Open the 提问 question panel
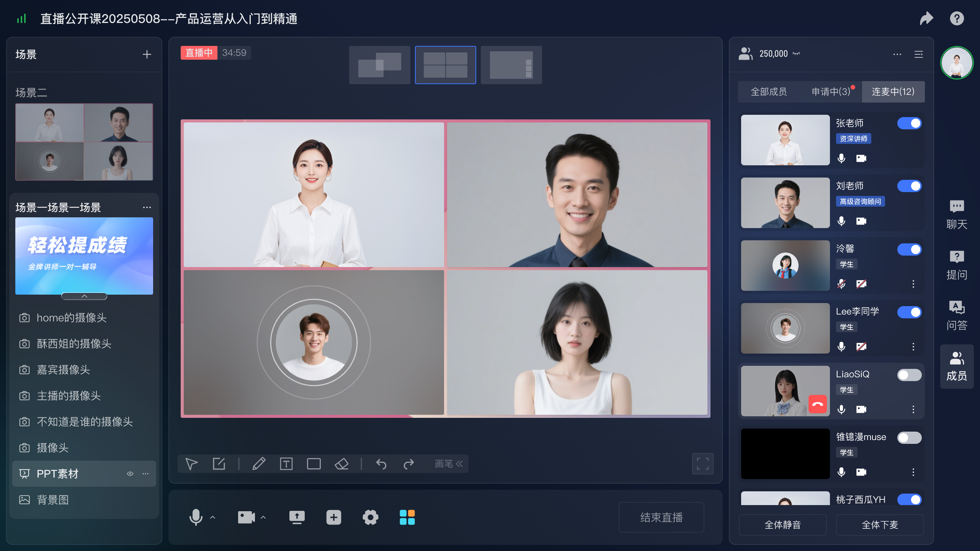The image size is (980, 551). (x=957, y=265)
